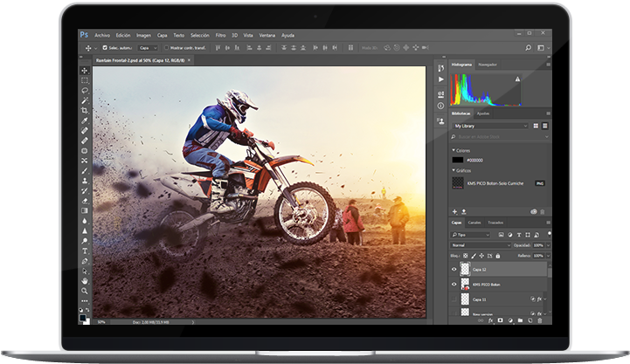Click the Capa 12 layer thumbnail
The width and height of the screenshot is (630, 364).
pos(465,269)
